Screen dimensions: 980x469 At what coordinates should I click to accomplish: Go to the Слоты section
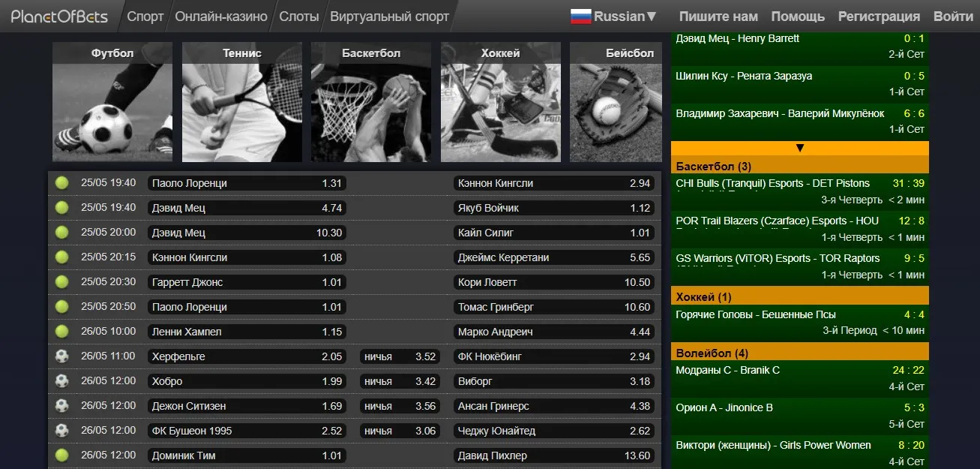coord(298,17)
